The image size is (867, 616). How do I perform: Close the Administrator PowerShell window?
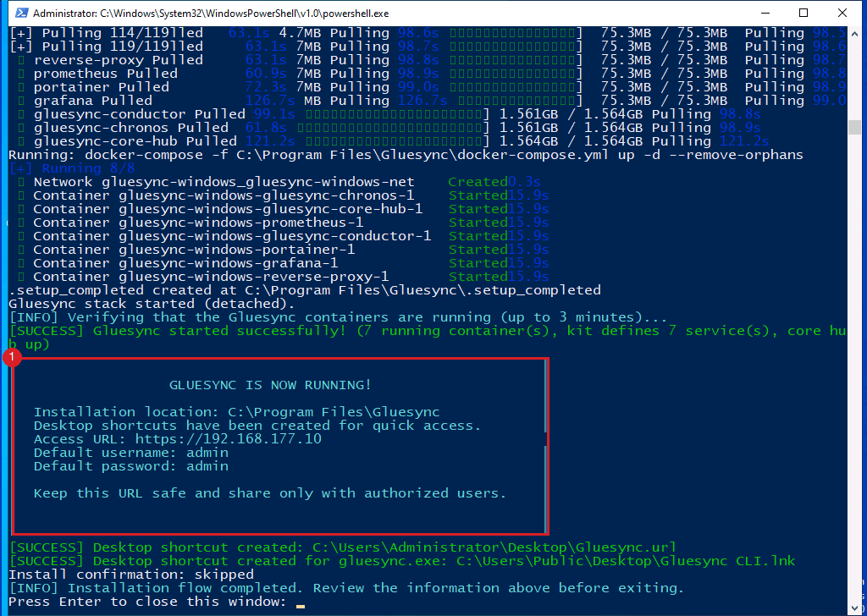842,13
